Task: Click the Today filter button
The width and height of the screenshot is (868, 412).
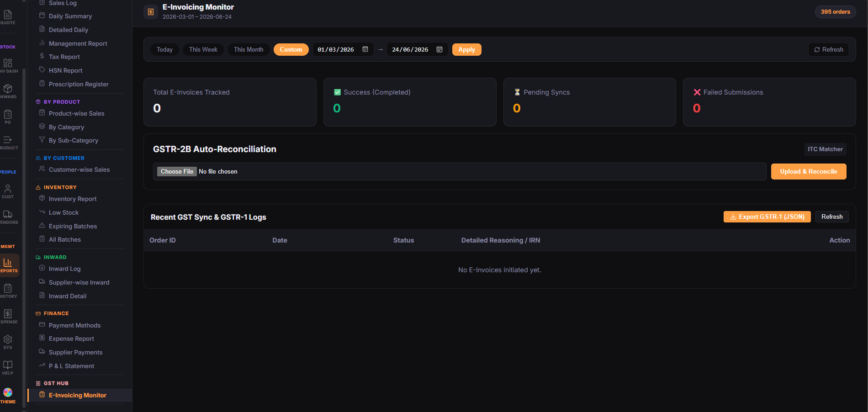Action: (164, 49)
